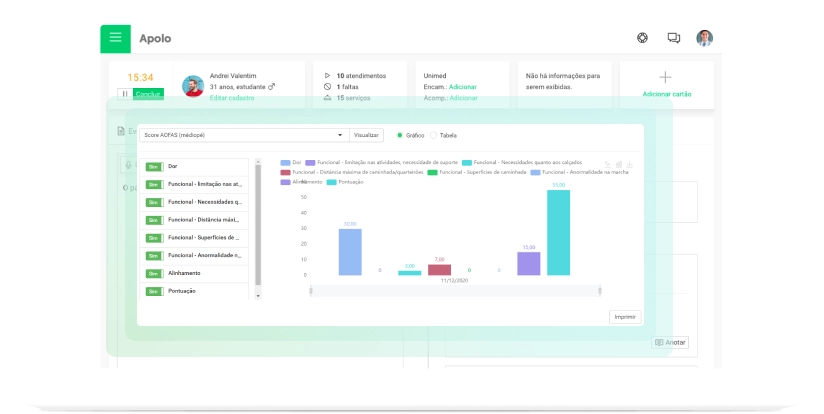This screenshot has height=414, width=824.
Task: Click the atendimentos play icon
Action: pyautogui.click(x=327, y=76)
